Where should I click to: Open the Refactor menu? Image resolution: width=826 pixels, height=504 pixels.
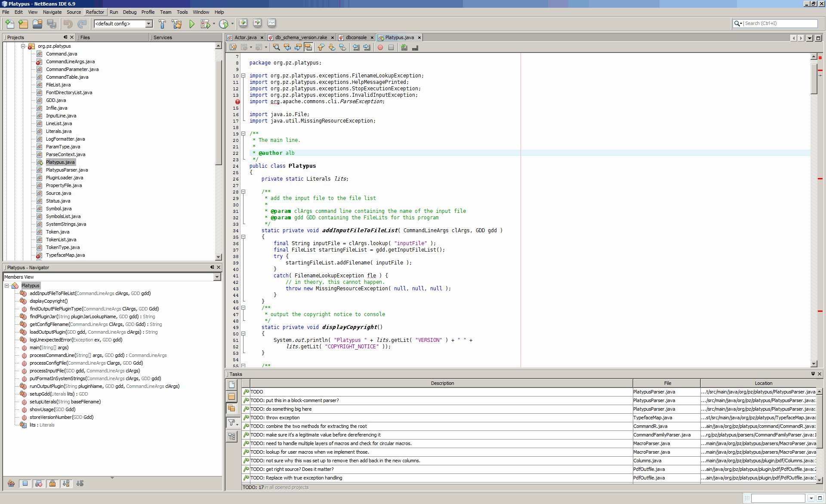[x=95, y=12]
